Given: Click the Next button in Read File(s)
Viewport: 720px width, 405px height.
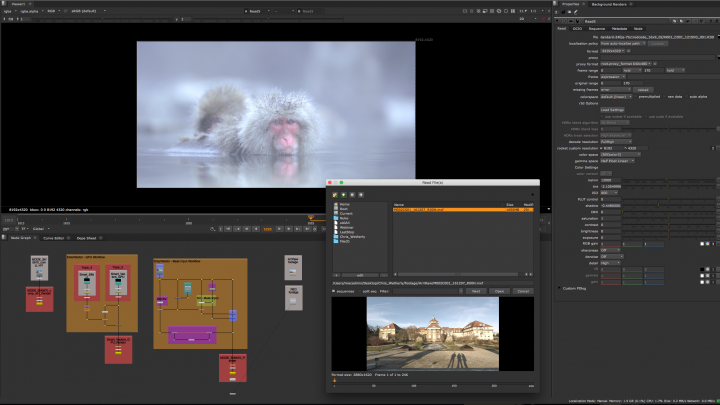Looking at the screenshot, I should [476, 291].
